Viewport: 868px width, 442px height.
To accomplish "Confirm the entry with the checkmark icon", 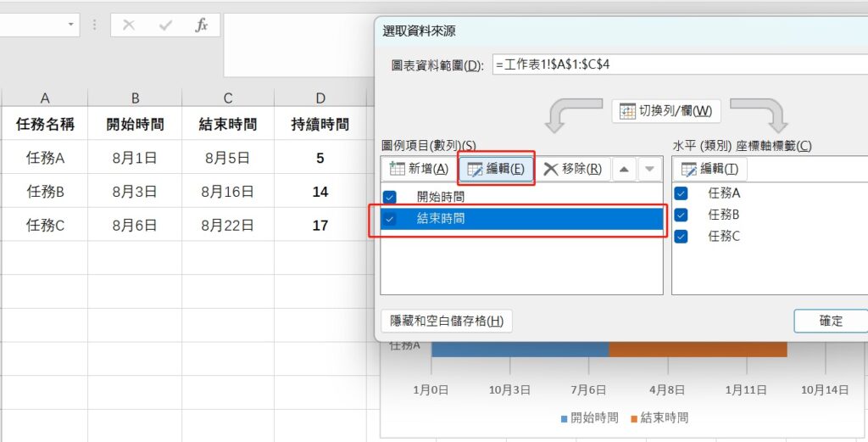I will (165, 25).
